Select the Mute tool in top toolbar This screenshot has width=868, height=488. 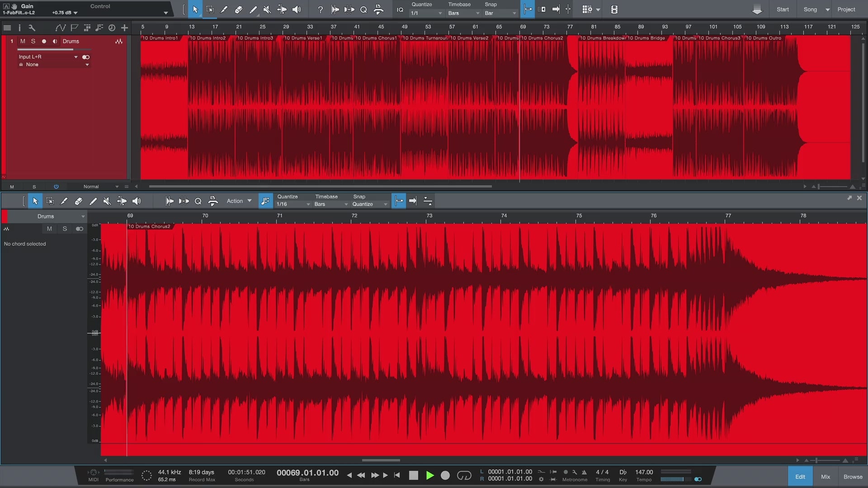click(267, 9)
